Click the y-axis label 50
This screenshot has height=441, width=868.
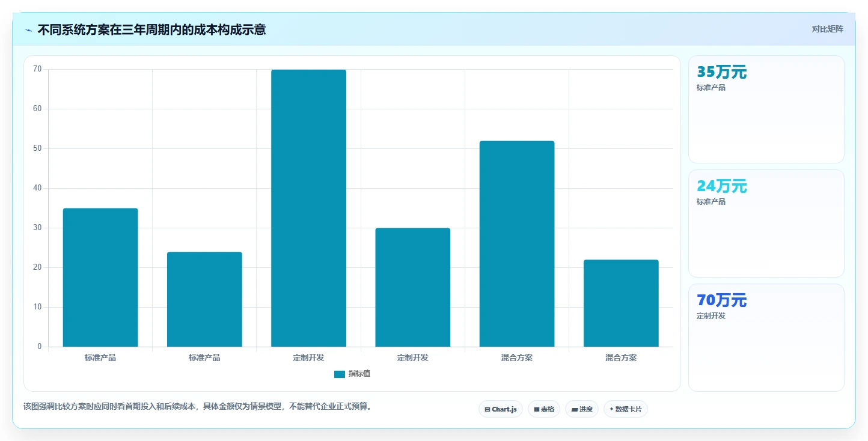click(x=37, y=148)
